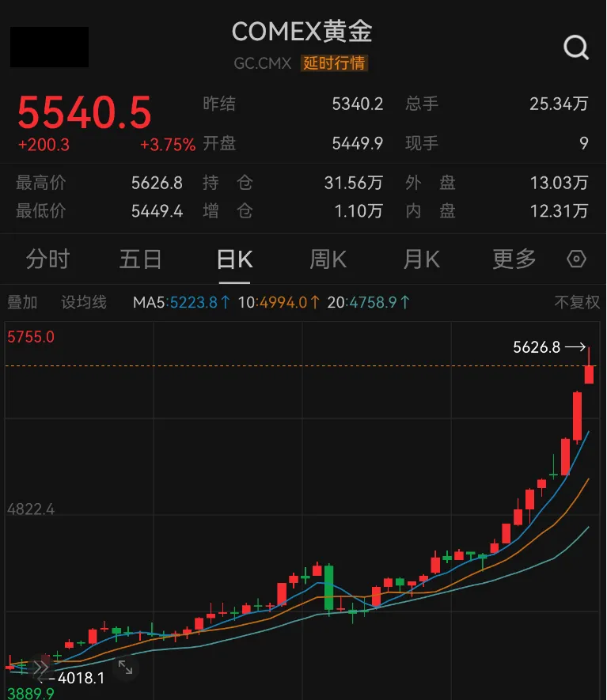607x700 pixels.
Task: Open the 不复权 adjustment dropdown
Action: tap(577, 302)
